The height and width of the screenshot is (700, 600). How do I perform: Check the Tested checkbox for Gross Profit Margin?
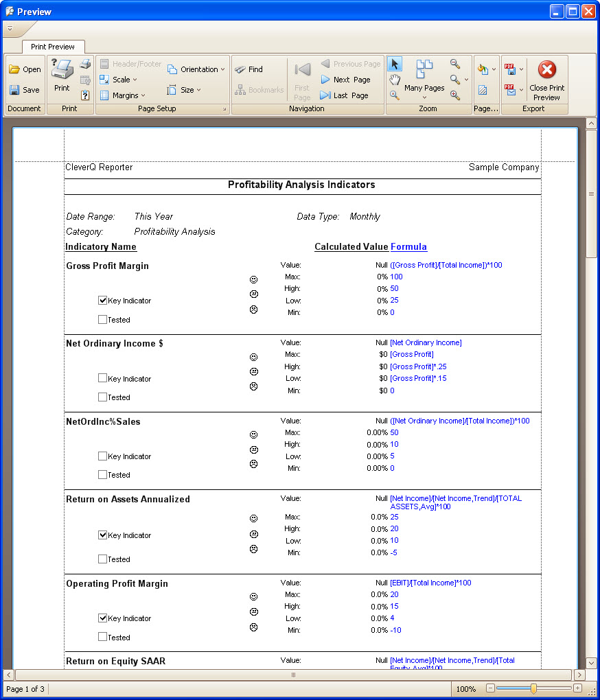click(x=102, y=319)
